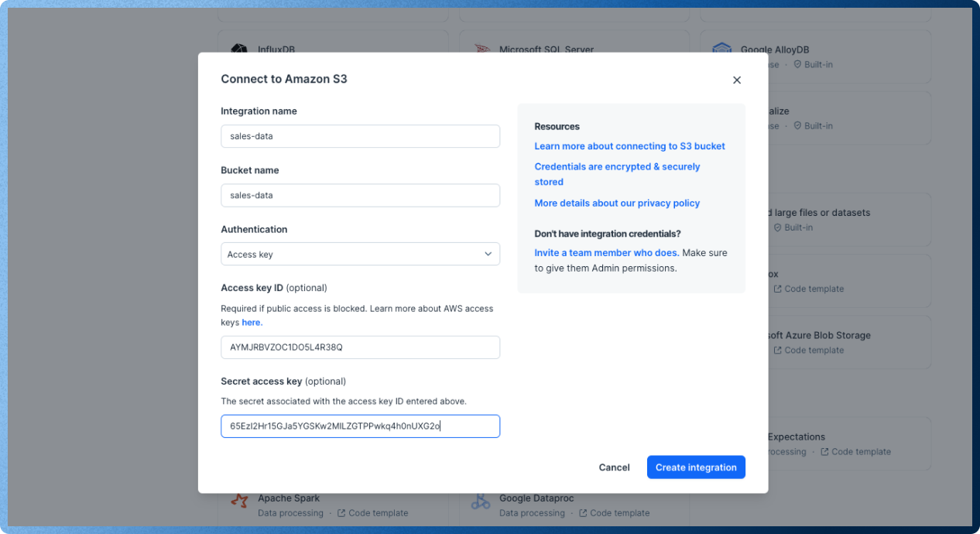Close the Connect to Amazon S3 dialog

pyautogui.click(x=737, y=80)
